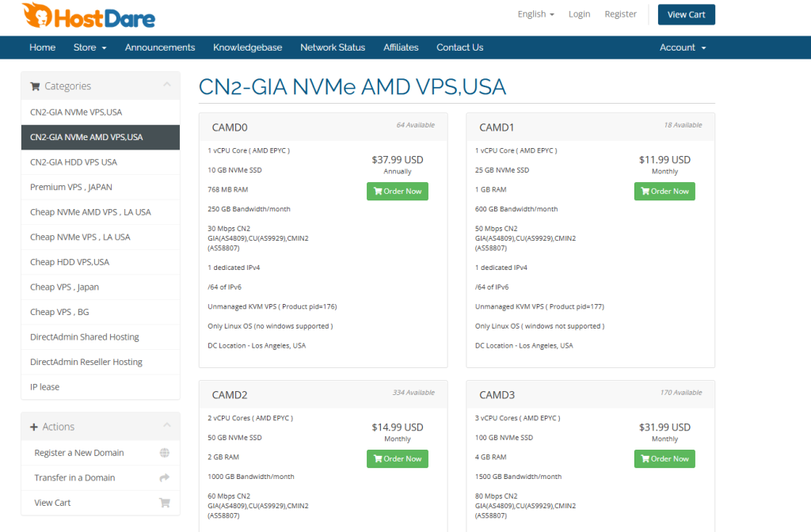
Task: Click the "768 MB RAM" spec line
Action: click(227, 190)
